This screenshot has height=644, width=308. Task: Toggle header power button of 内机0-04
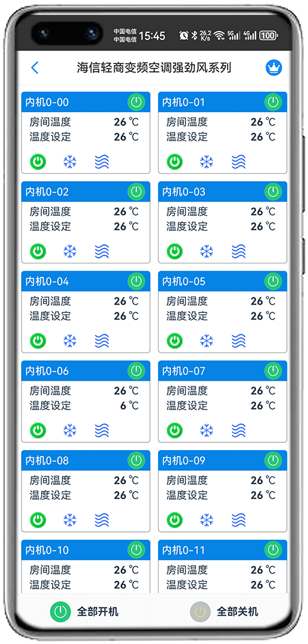pos(136,281)
